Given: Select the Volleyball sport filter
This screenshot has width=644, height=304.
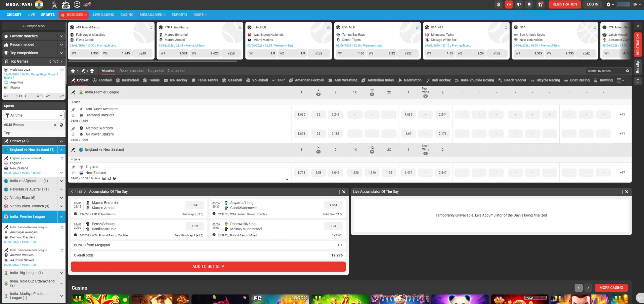Looking at the screenshot, I should point(257,80).
